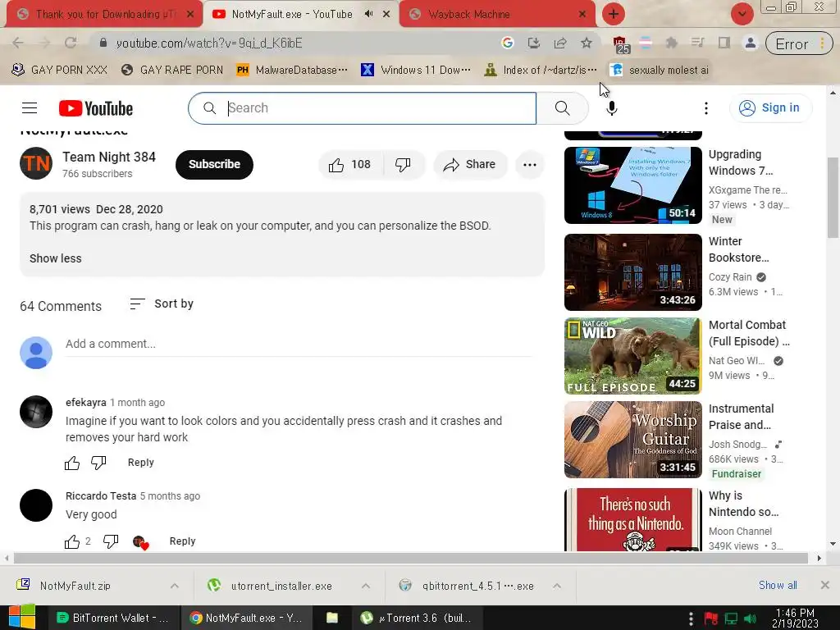The image size is (840, 630).
Task: Install app via address bar download icon
Action: click(x=533, y=43)
